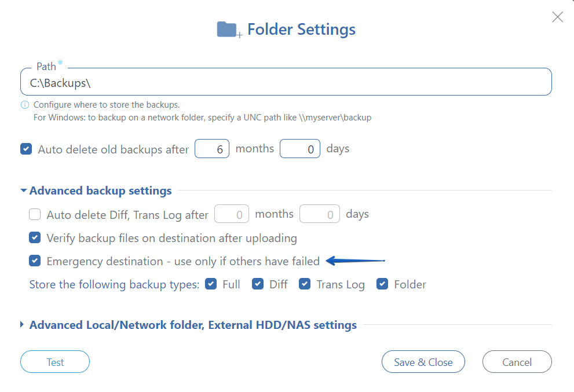Click the folder icon beside Folder Settings title
The image size is (574, 392).
click(x=229, y=30)
